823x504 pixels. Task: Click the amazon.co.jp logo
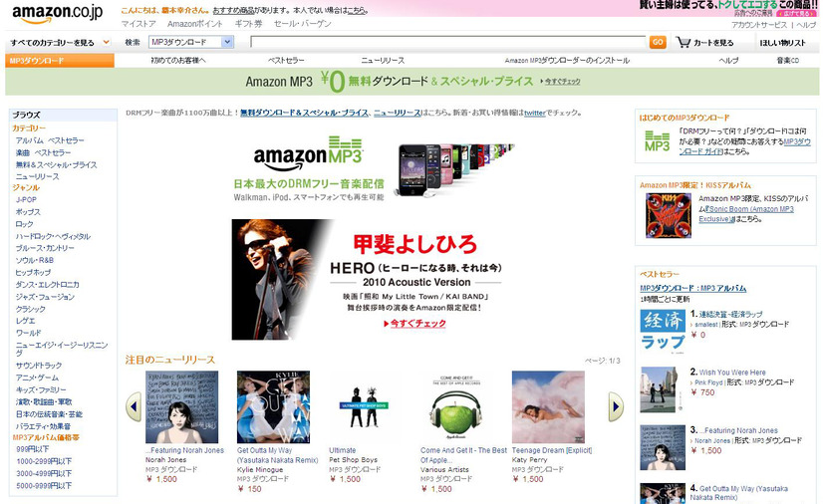point(57,14)
